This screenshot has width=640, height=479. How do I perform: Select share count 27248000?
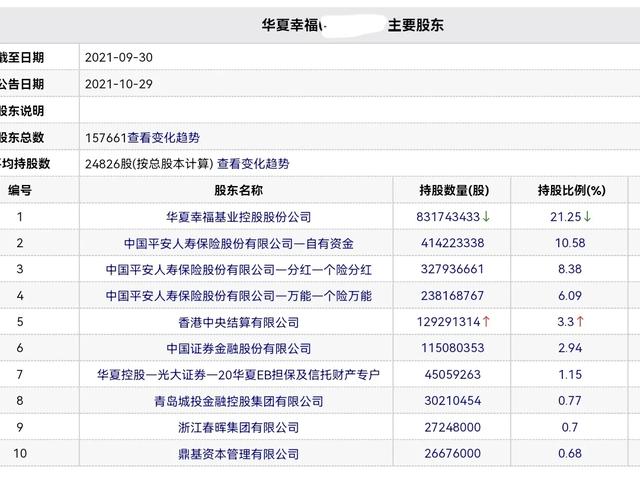point(453,427)
